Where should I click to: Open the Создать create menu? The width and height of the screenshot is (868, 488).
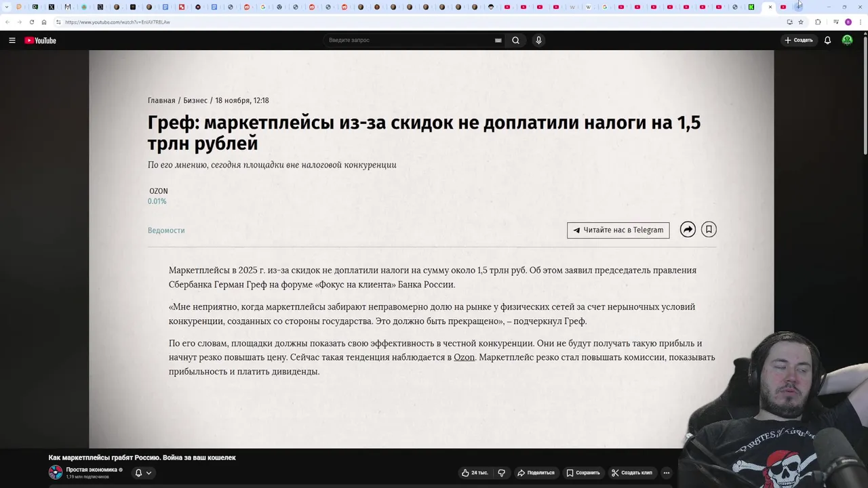pos(799,40)
